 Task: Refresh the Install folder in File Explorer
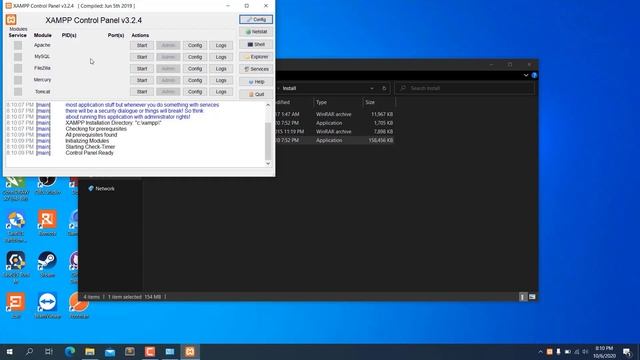(384, 88)
